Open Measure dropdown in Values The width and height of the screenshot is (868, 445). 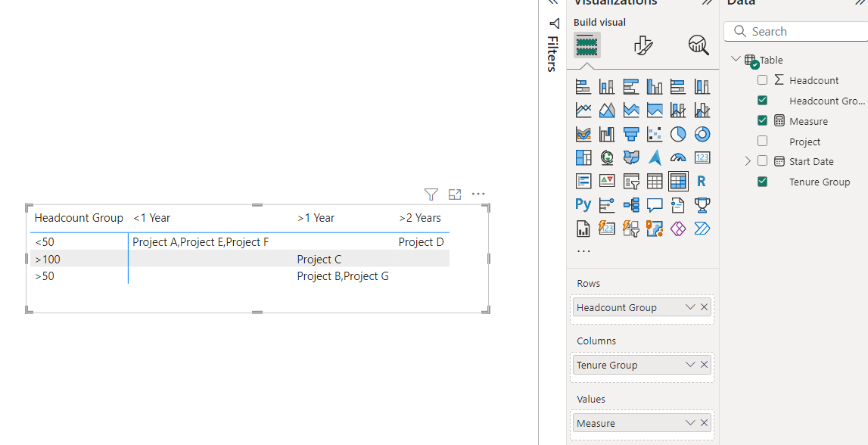click(x=689, y=423)
